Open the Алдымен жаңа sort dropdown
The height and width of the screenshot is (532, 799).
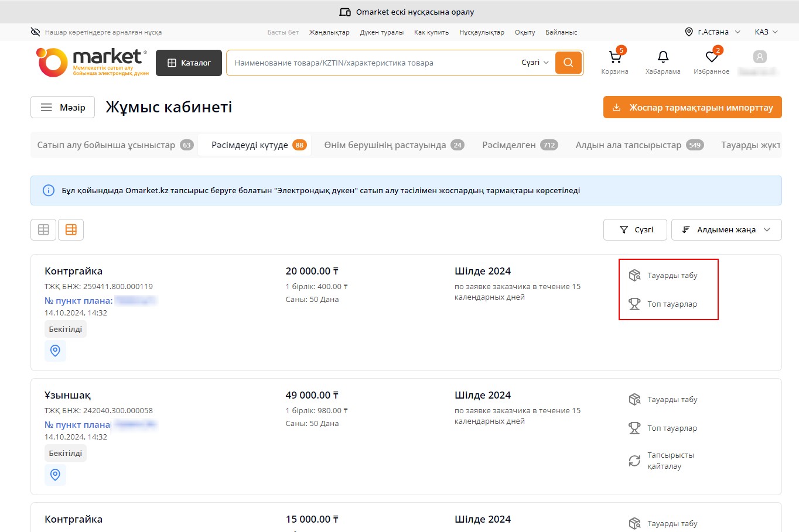point(726,230)
